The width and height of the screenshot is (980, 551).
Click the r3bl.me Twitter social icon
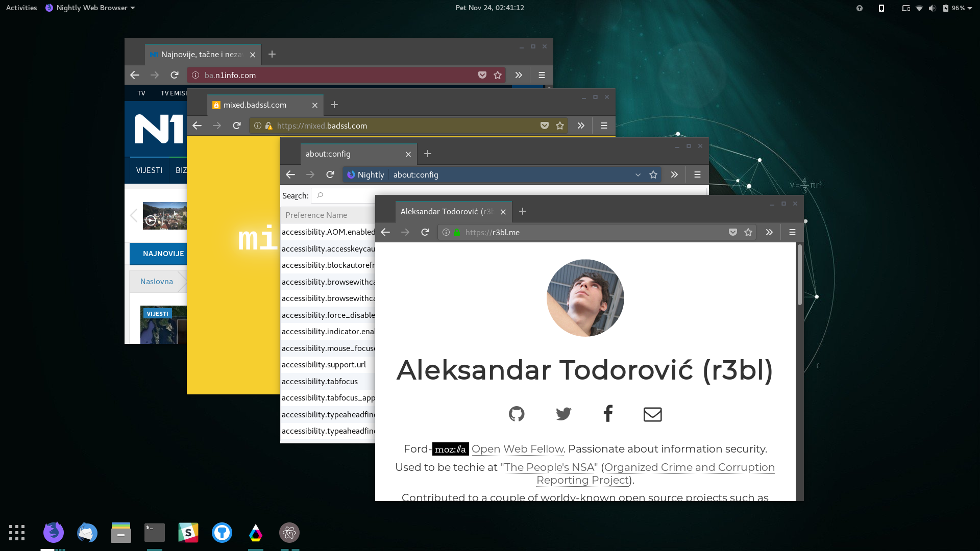(x=562, y=413)
